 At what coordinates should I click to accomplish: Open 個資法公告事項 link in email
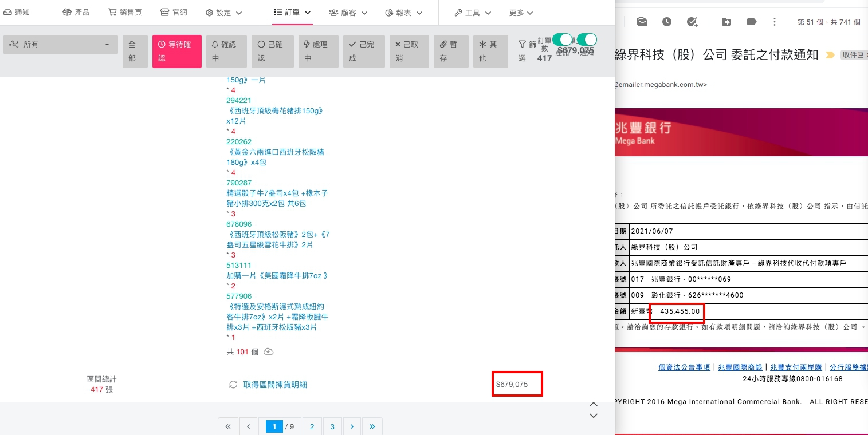point(684,367)
